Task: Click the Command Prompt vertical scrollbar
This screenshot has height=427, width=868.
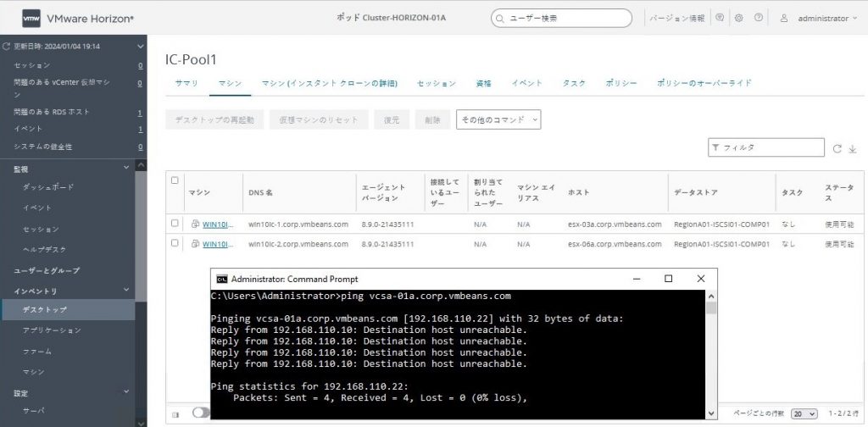Action: (711, 356)
